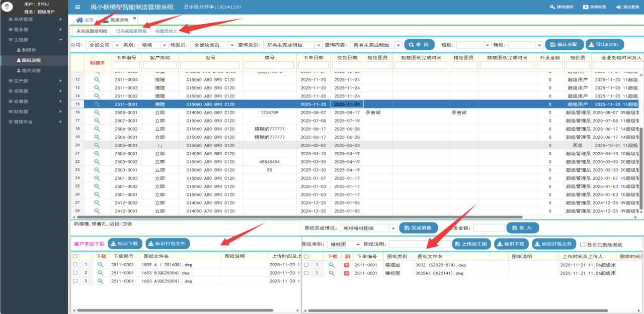The height and width of the screenshot is (314, 644).
Task: Enable 显示已删除图纸 checkbox
Action: pos(583,245)
